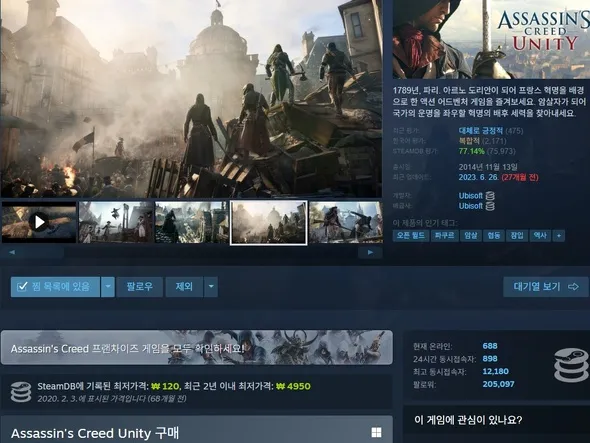Screen dimensions: 590x443
Task: Open the rooftop combat screenshot thumbnail
Action: click(x=345, y=222)
